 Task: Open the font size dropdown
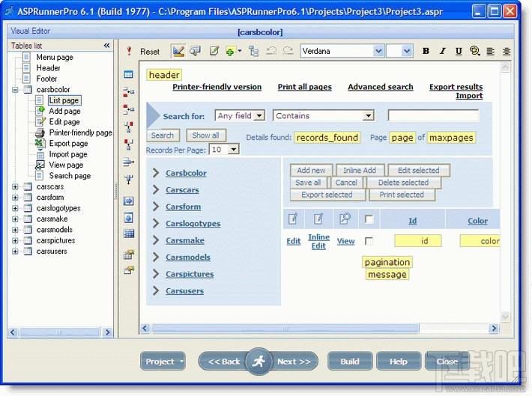click(407, 51)
